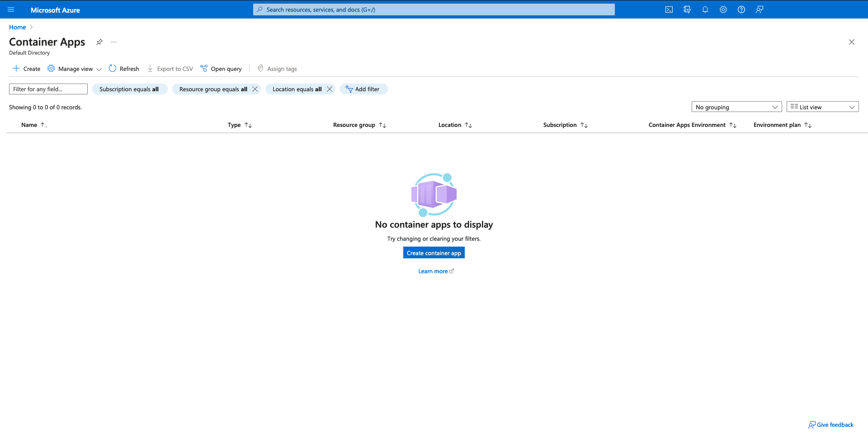Open query for current filters
Screen dimensions: 868x439
pyautogui.click(x=221, y=69)
